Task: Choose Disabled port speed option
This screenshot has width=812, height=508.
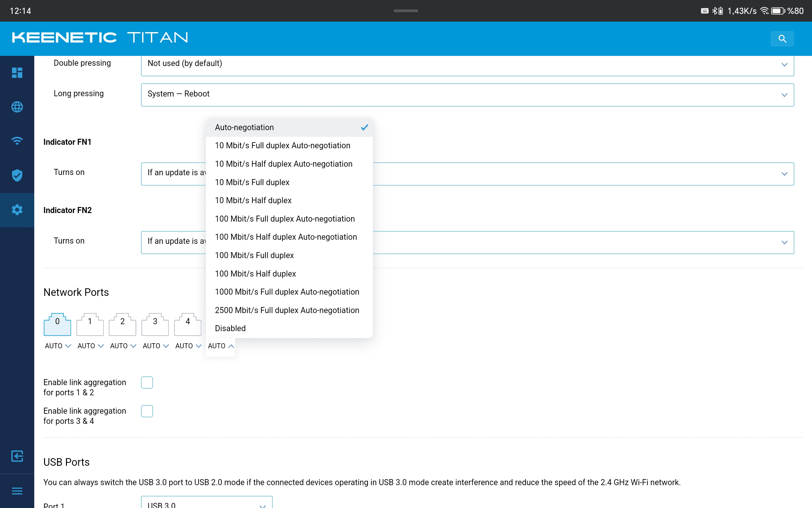Action: click(x=289, y=328)
